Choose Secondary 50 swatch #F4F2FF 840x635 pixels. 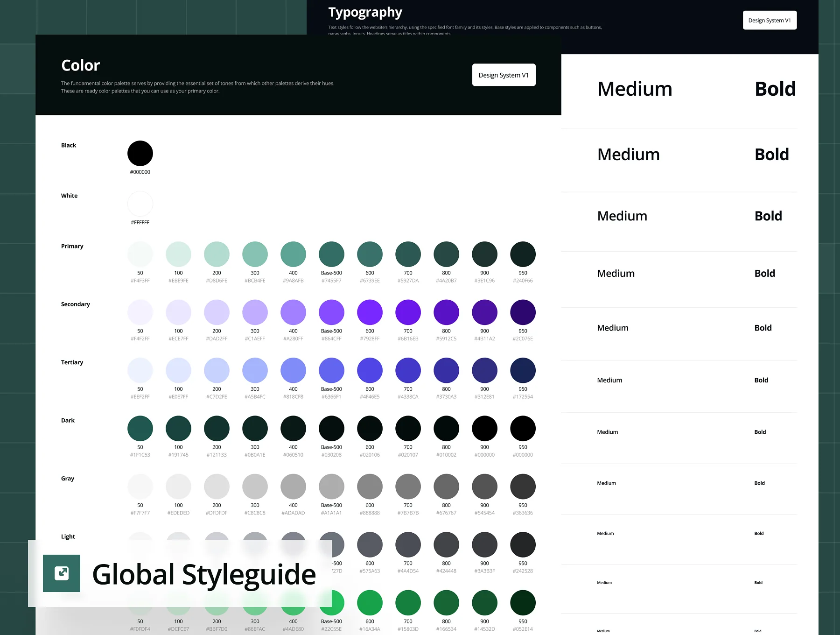[x=140, y=312]
